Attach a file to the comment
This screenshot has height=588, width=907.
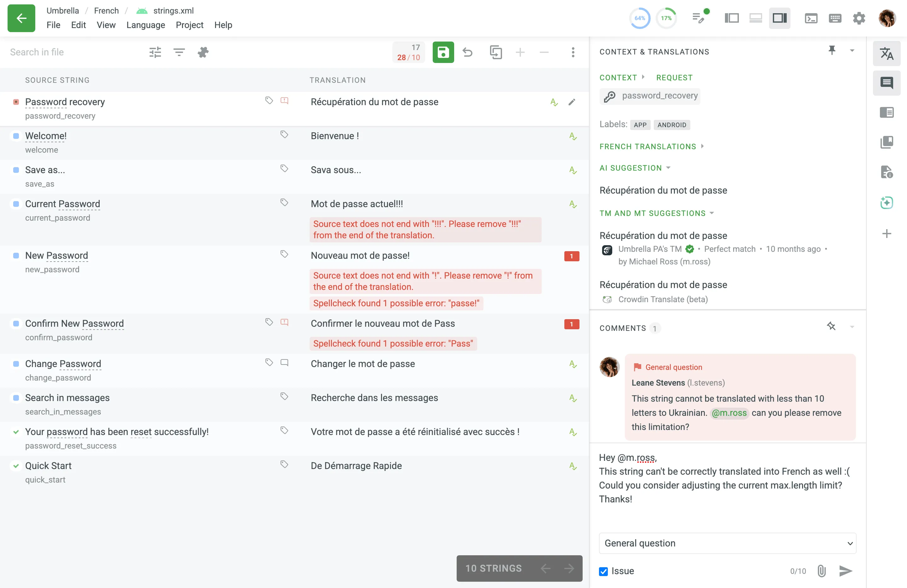[x=821, y=571]
